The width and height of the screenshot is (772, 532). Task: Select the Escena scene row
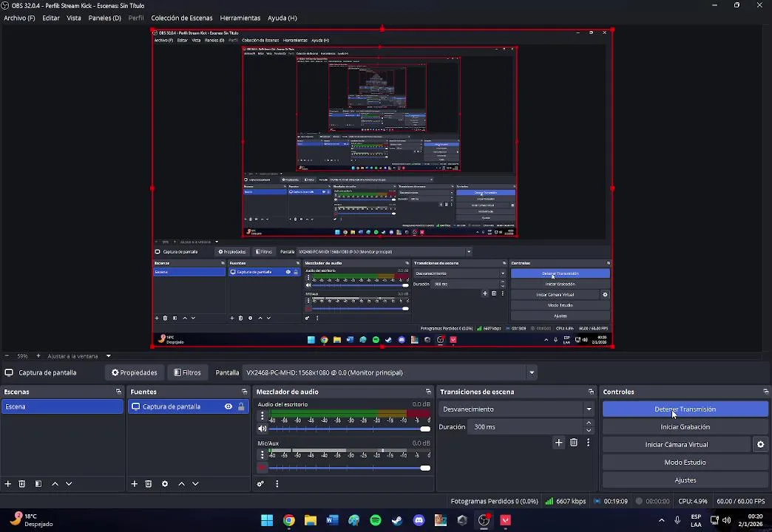[x=63, y=406]
